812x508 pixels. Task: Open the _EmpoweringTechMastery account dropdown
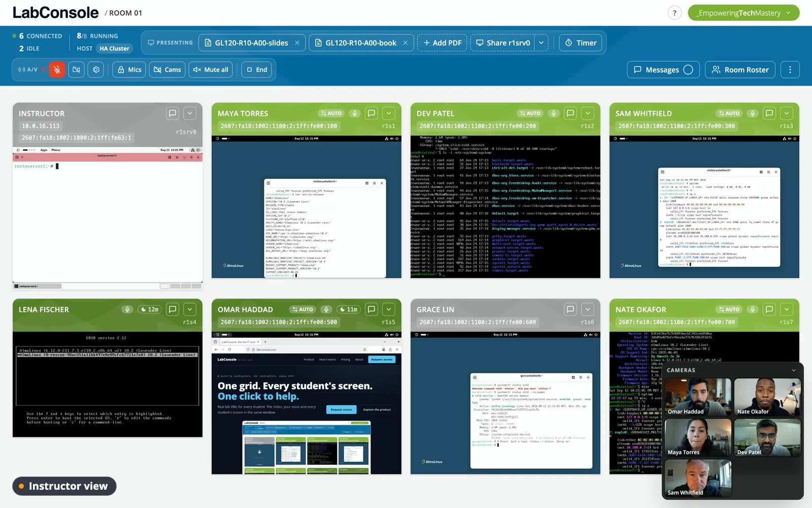(x=743, y=13)
